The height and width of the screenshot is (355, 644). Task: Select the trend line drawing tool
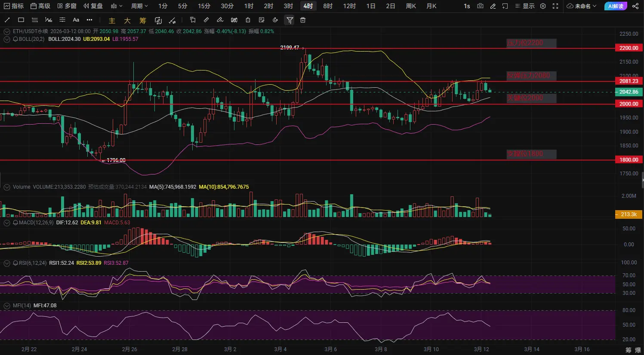tap(7, 20)
